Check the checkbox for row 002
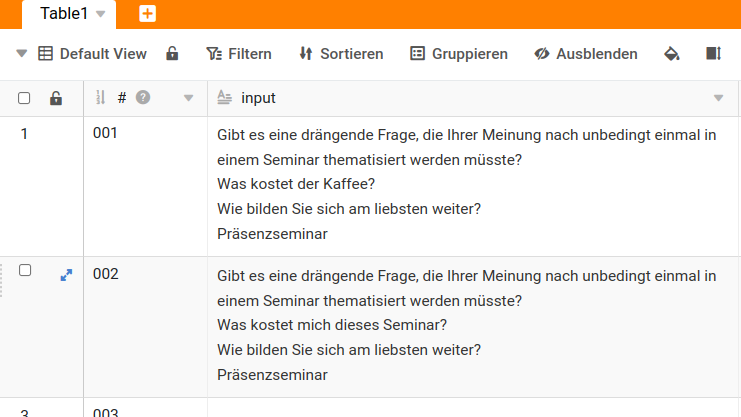The width and height of the screenshot is (741, 417). point(25,271)
